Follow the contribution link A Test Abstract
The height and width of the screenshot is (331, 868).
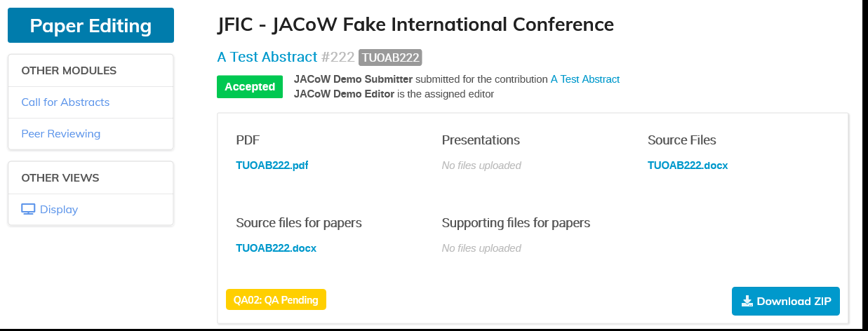[x=585, y=79]
